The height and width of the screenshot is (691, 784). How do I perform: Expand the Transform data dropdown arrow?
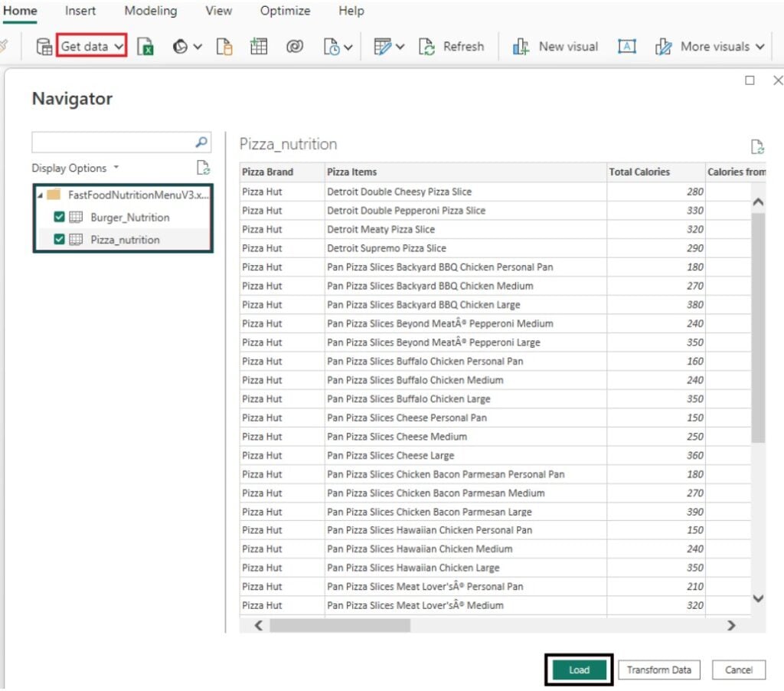(x=400, y=47)
